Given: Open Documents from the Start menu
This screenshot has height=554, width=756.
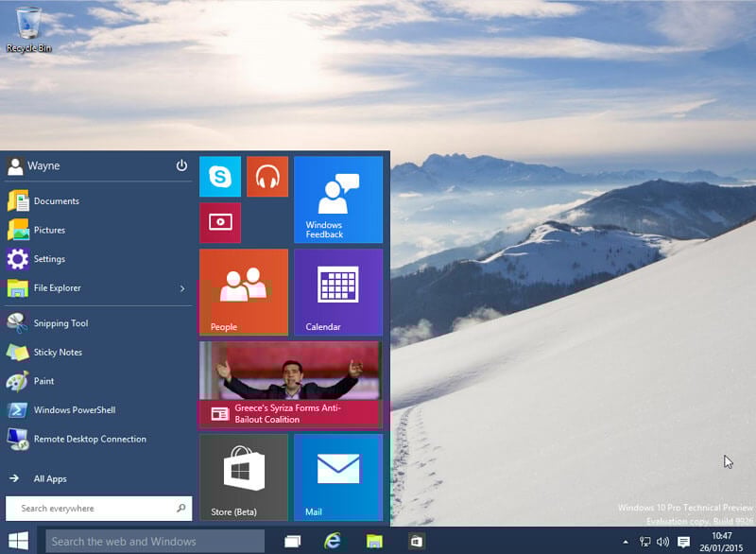Looking at the screenshot, I should click(x=98, y=201).
